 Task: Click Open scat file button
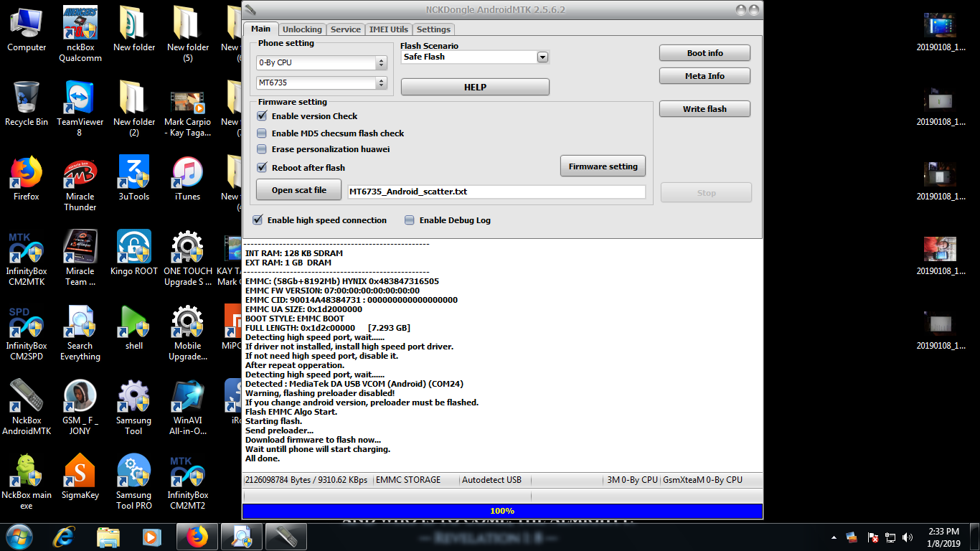click(298, 190)
